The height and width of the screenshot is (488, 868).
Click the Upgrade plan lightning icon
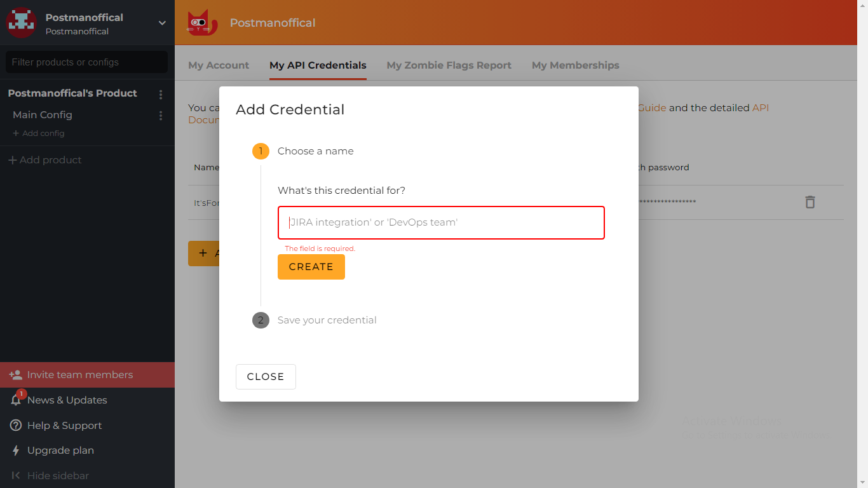point(16,451)
